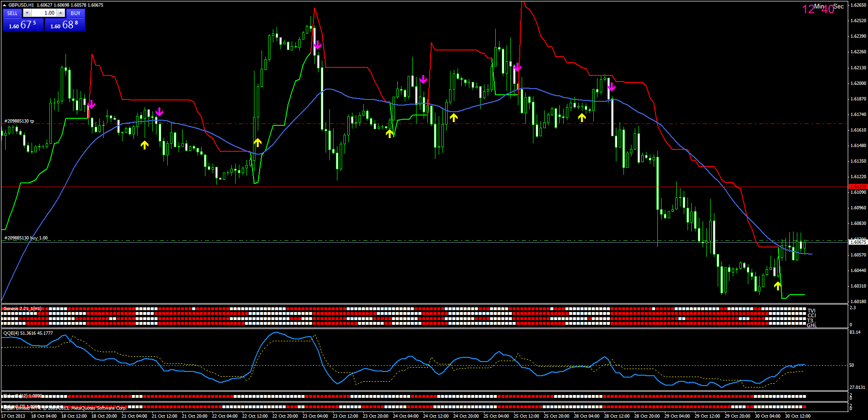Select the QQE(4) 51.3616 45.1777 label

[28, 333]
